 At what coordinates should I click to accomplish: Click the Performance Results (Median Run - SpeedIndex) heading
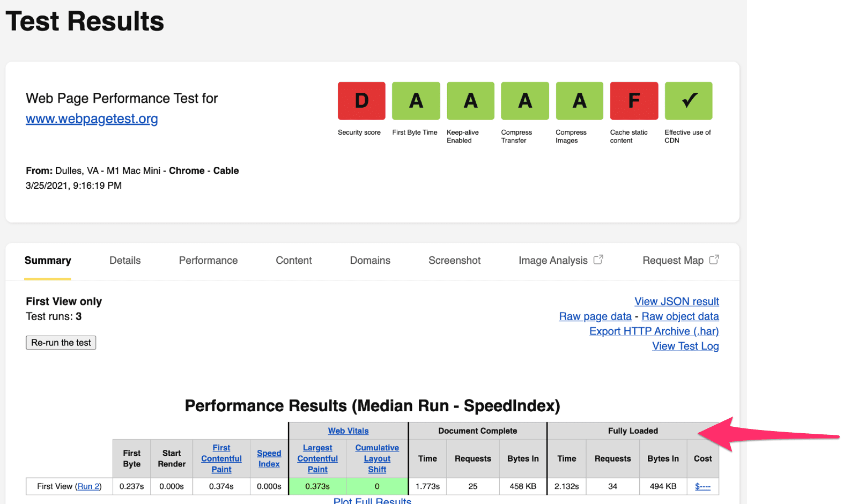pos(372,405)
